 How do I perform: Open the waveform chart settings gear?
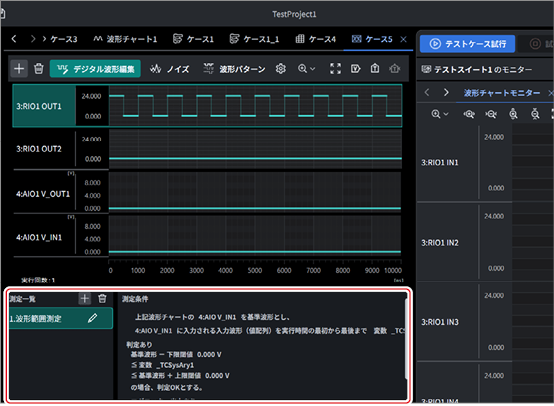pyautogui.click(x=281, y=69)
